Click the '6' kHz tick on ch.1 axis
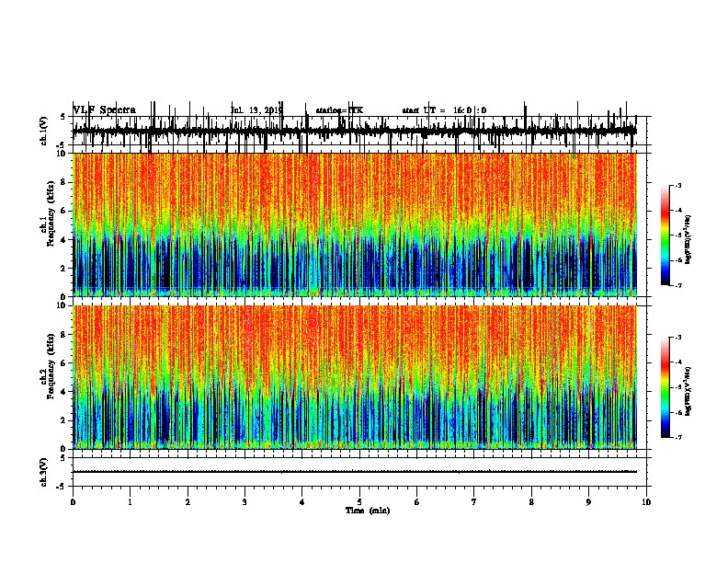 (64, 211)
